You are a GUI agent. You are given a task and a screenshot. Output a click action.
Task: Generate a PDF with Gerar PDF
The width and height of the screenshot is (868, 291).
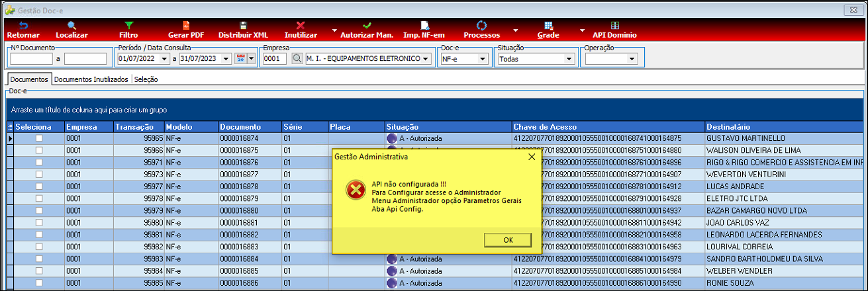pos(186,30)
